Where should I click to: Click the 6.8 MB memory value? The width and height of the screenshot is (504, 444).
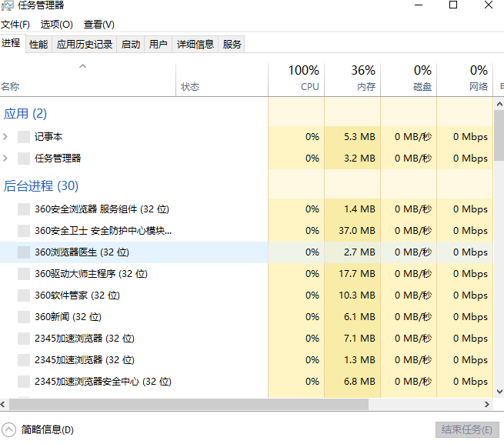pyautogui.click(x=359, y=382)
